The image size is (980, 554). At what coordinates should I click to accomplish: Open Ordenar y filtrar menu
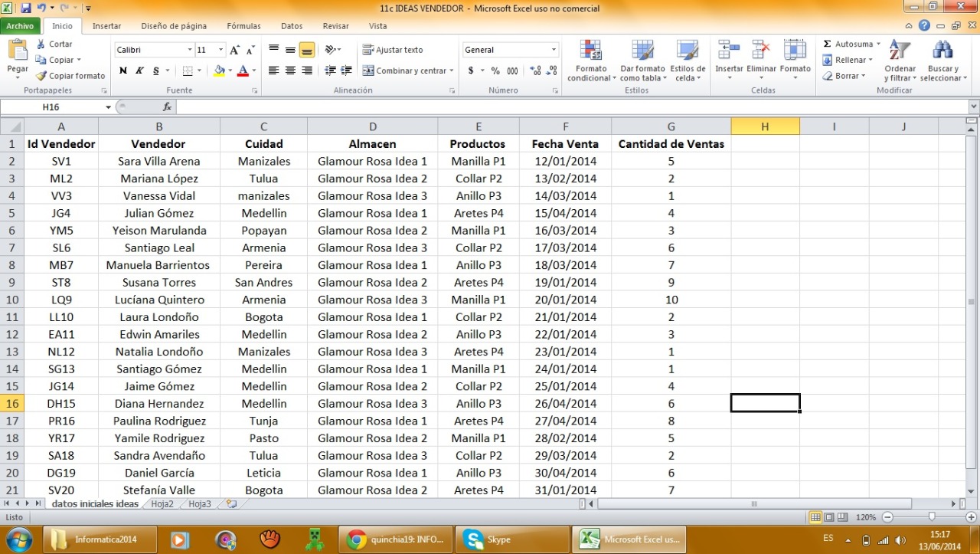pos(900,60)
